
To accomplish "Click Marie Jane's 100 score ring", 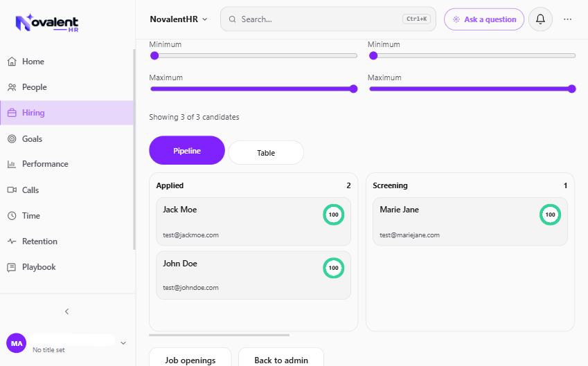I will click(550, 214).
